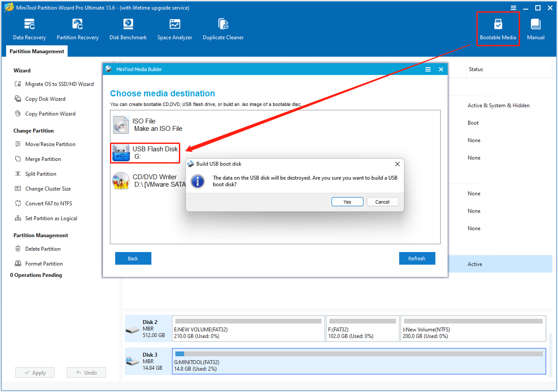Open the Data Recovery tool

[x=29, y=30]
